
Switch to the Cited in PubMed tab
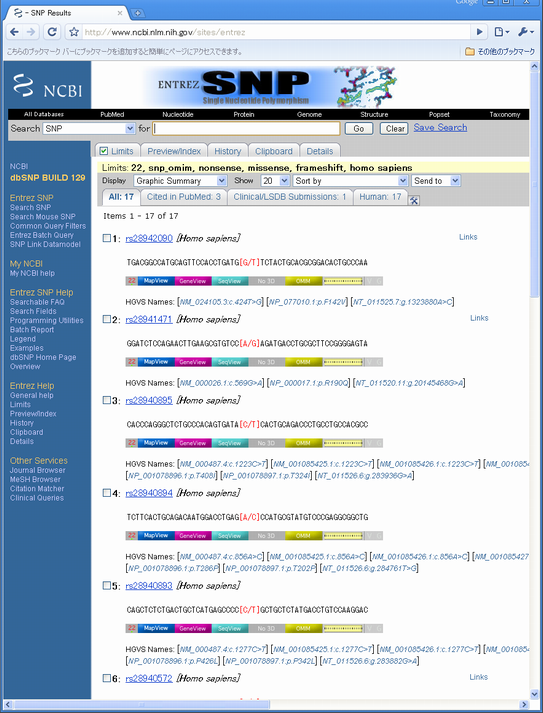pos(183,197)
